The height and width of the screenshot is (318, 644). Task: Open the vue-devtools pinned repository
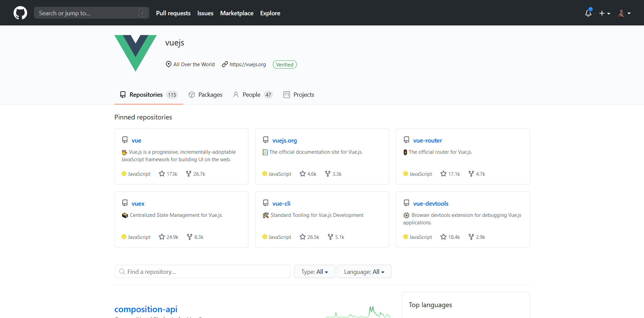point(431,204)
